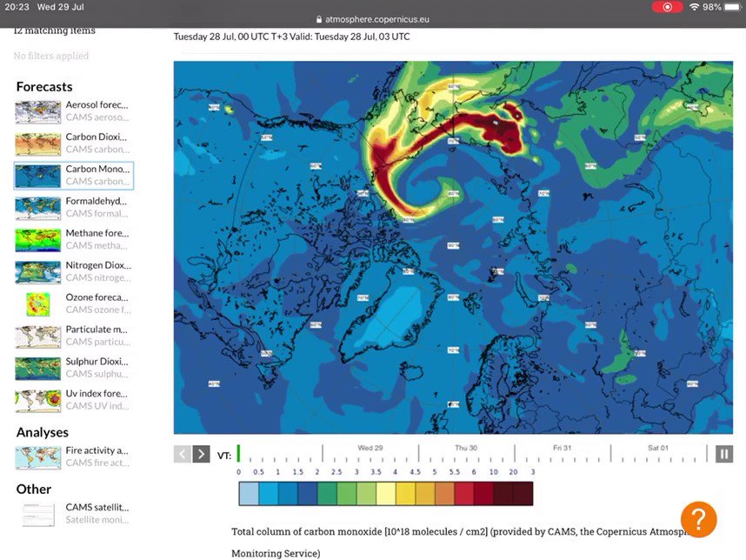Open the CAMS satellite monitoring thumbnail
Image resolution: width=746 pixels, height=560 pixels.
[x=37, y=514]
